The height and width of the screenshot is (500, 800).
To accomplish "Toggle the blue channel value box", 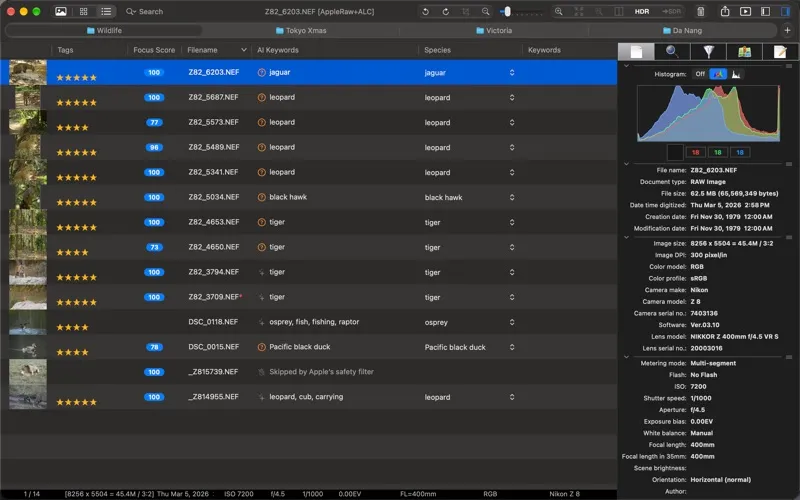I will tap(740, 152).
